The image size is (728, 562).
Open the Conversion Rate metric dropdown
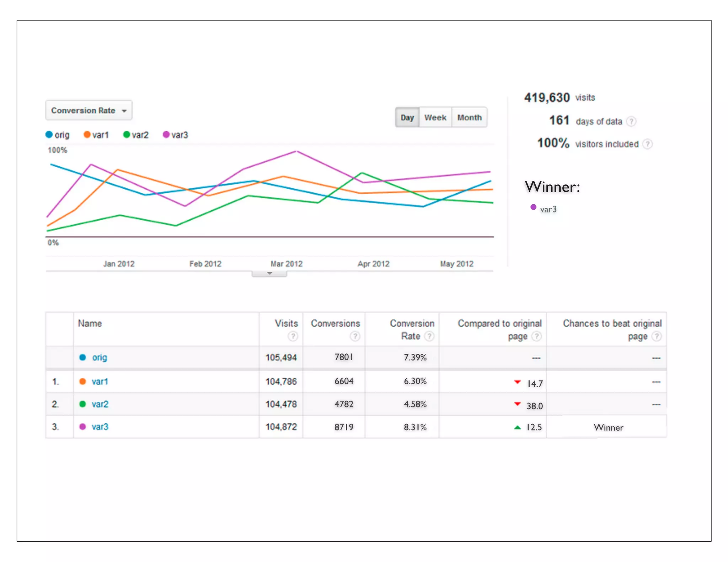tap(89, 110)
